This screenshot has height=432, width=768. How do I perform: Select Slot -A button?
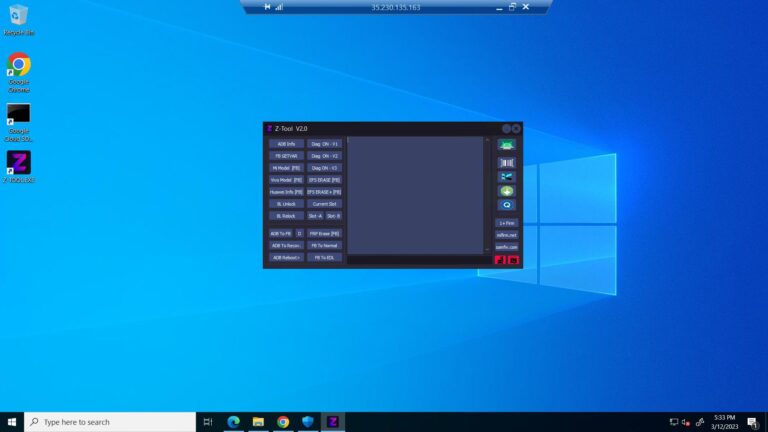click(x=315, y=216)
